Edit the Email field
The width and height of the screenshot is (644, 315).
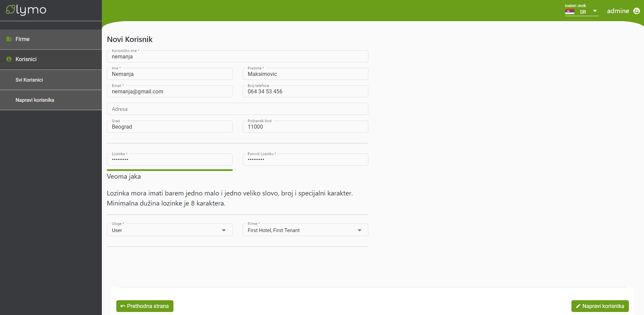pyautogui.click(x=169, y=92)
